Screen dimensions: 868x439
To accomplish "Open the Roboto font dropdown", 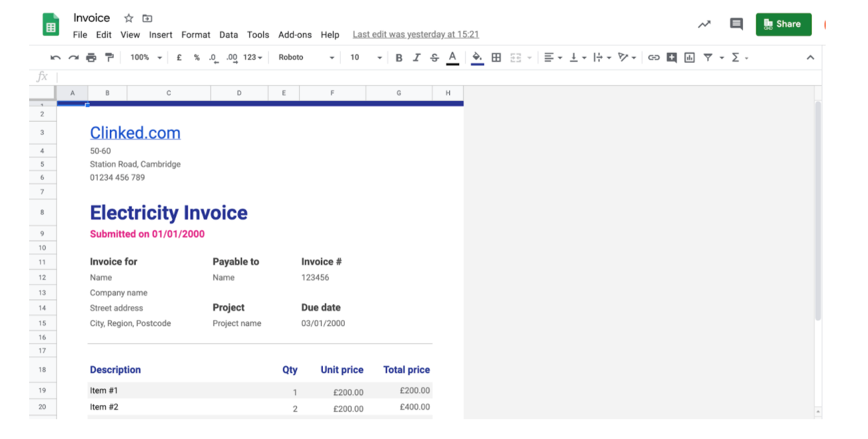I will click(306, 58).
